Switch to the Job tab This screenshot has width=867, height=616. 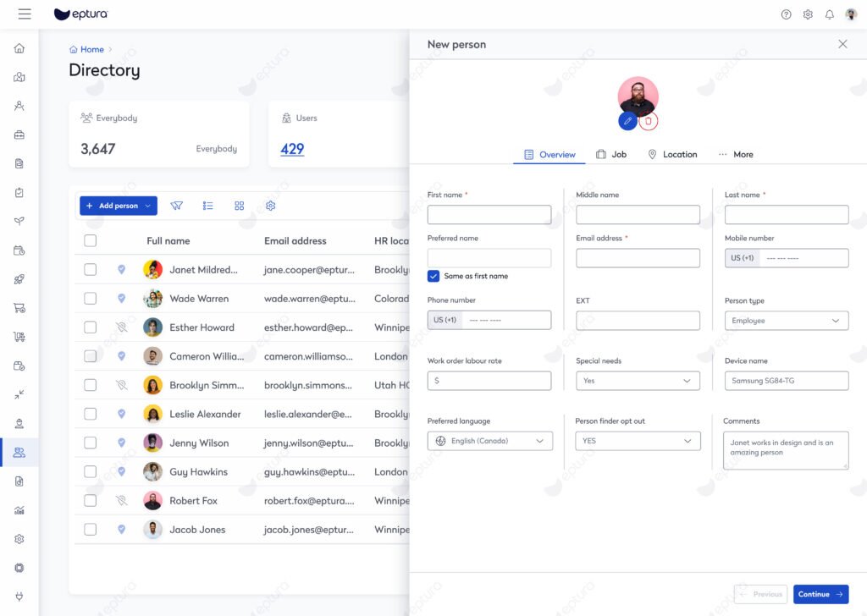click(611, 155)
